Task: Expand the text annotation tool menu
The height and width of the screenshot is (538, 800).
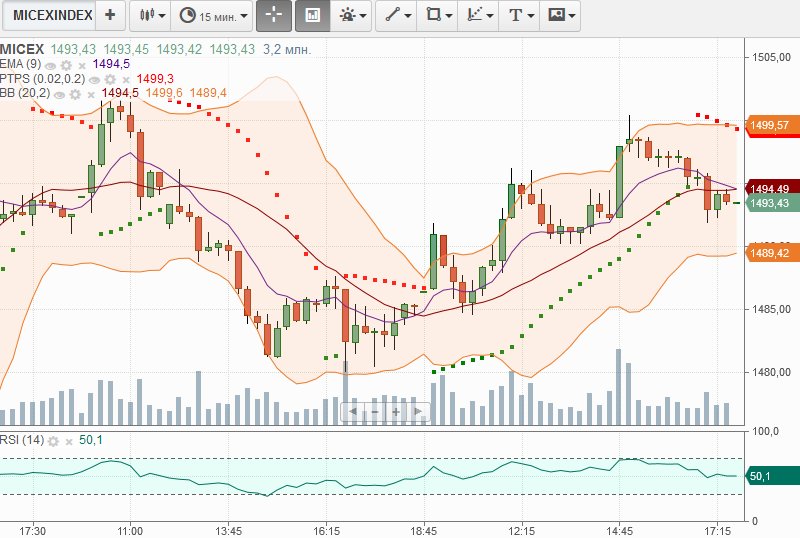Action: (520, 16)
